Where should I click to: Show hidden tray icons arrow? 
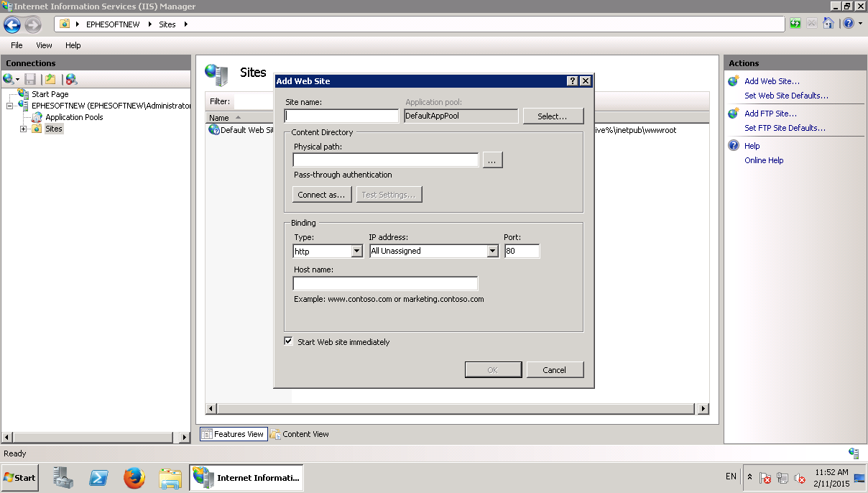[750, 476]
